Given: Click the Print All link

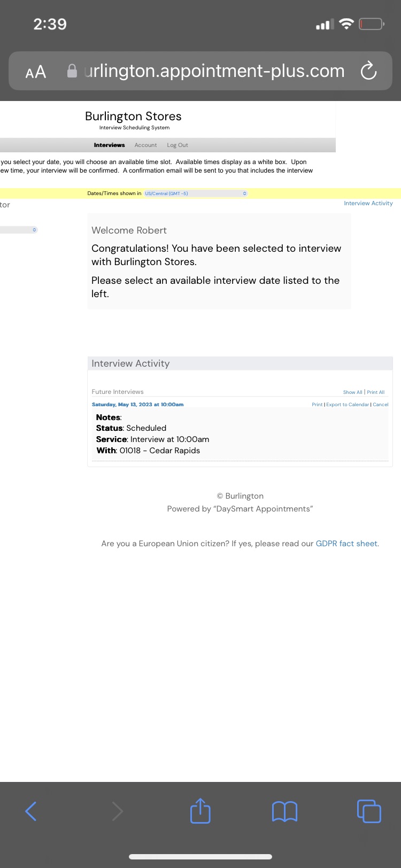Looking at the screenshot, I should (376, 392).
